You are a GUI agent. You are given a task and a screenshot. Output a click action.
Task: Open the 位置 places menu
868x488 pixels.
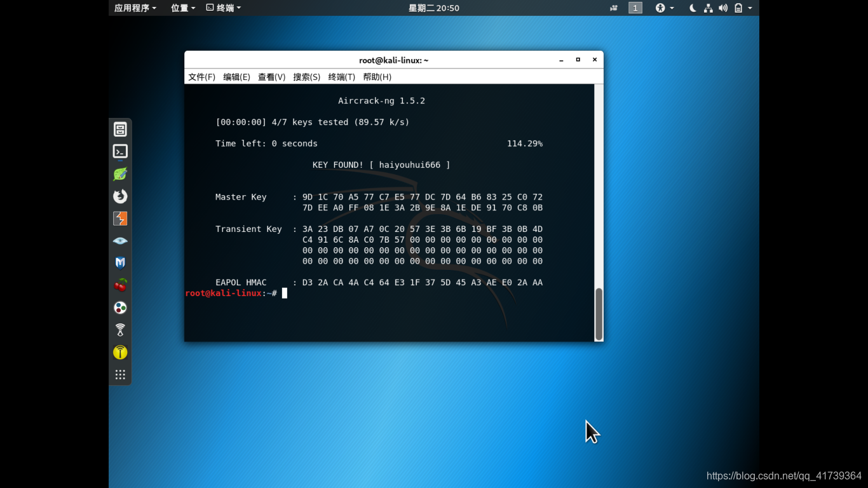pyautogui.click(x=183, y=8)
